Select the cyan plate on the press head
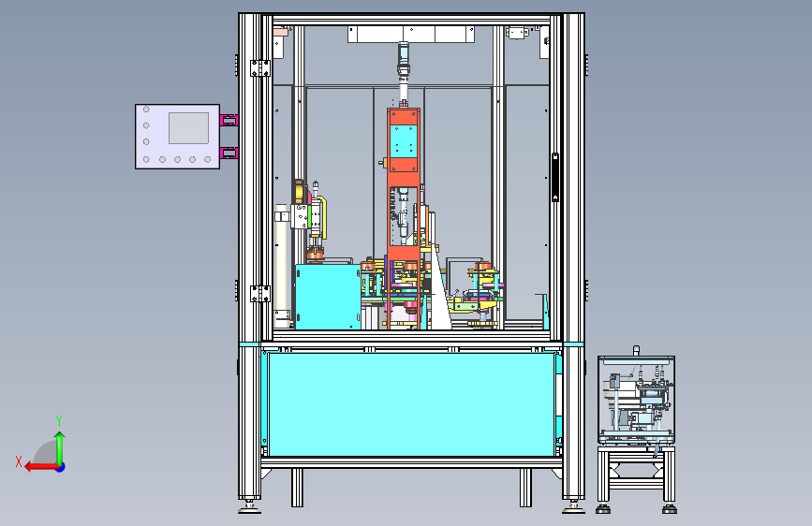Image resolution: width=812 pixels, height=526 pixels. [x=404, y=140]
